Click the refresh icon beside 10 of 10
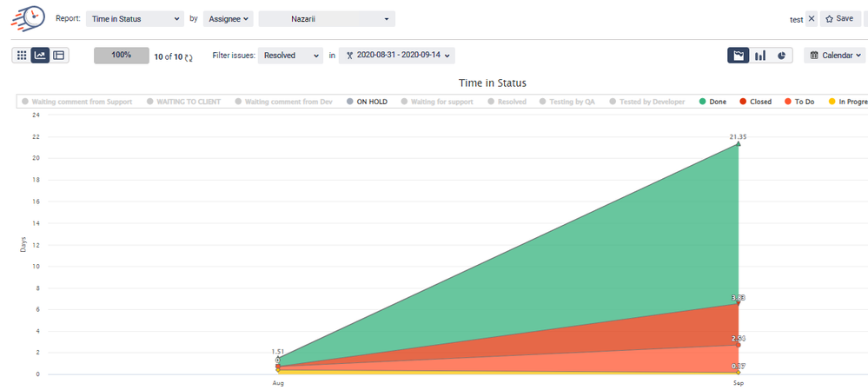This screenshot has width=868, height=390. coord(189,57)
